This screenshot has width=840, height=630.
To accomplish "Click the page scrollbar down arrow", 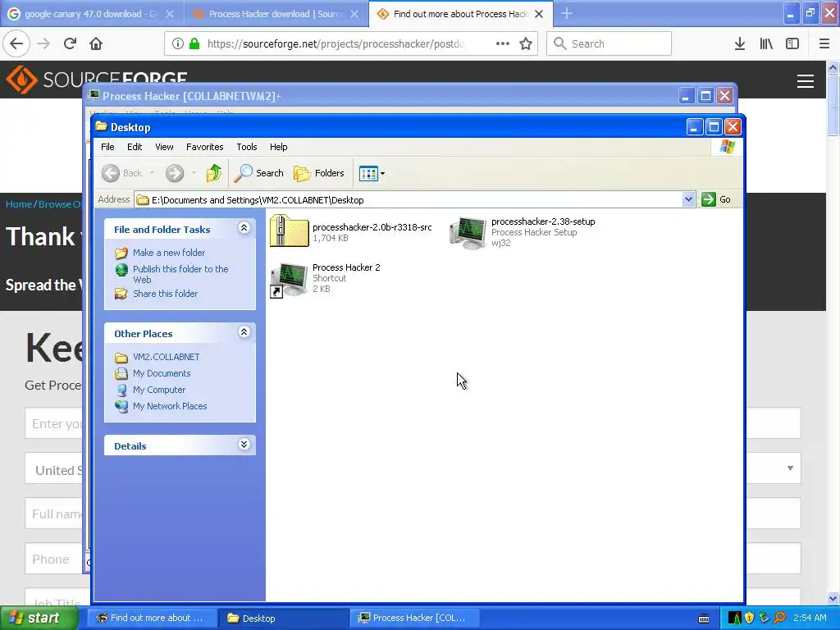I will [x=833, y=598].
